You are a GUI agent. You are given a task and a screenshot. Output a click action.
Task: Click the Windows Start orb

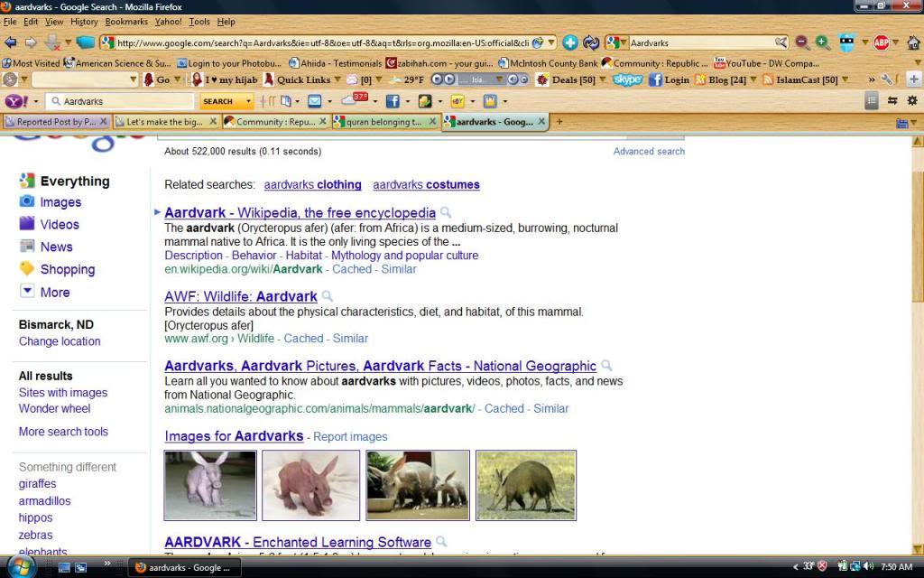point(22,567)
